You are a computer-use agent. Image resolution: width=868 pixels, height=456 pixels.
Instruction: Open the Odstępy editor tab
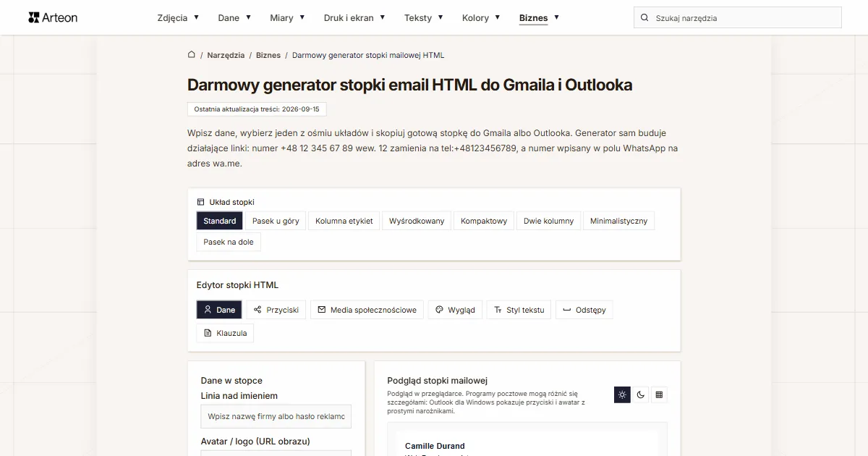click(584, 310)
